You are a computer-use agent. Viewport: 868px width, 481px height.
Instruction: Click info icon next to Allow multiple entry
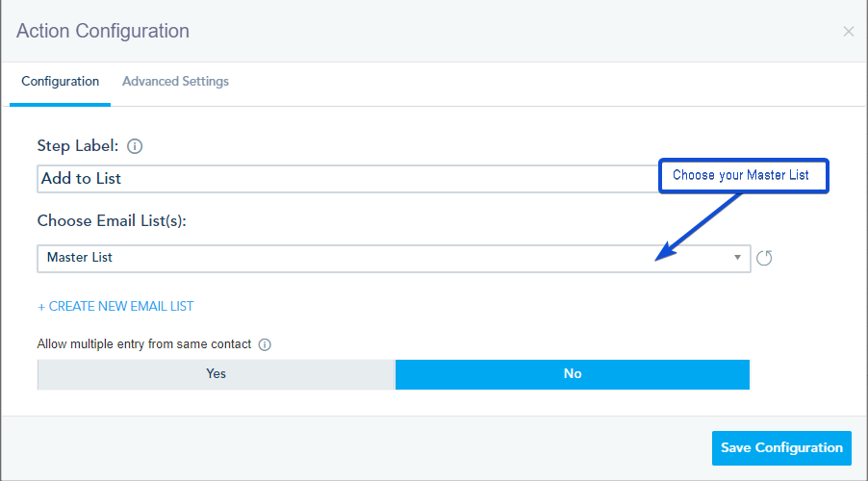point(265,344)
